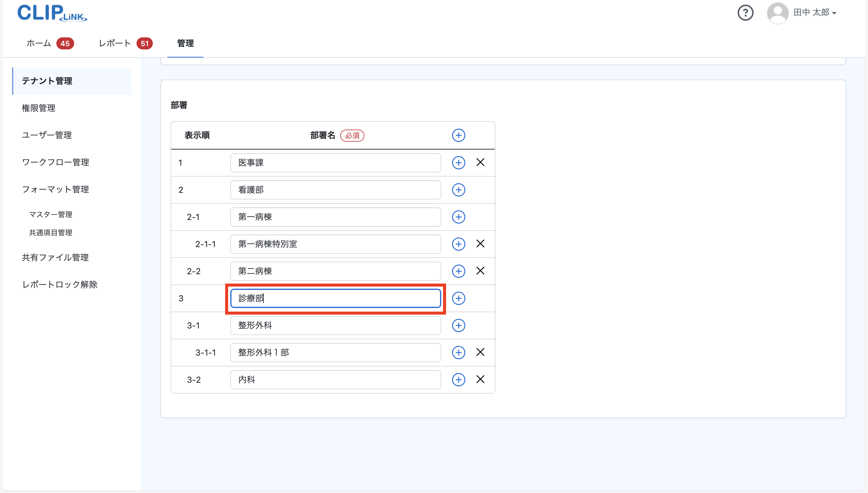Add sub-department under 医事課 row
Screen dimensions: 868x493
point(458,162)
